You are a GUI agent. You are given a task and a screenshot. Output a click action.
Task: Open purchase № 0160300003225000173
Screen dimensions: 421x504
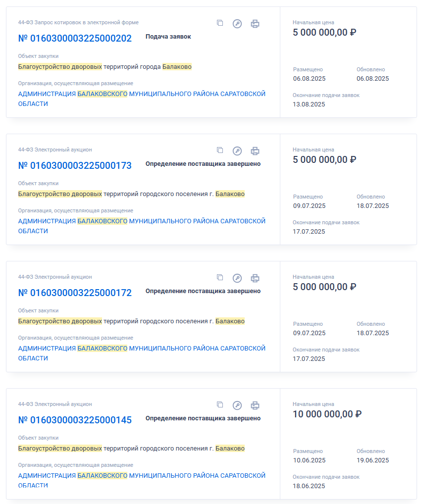point(75,165)
